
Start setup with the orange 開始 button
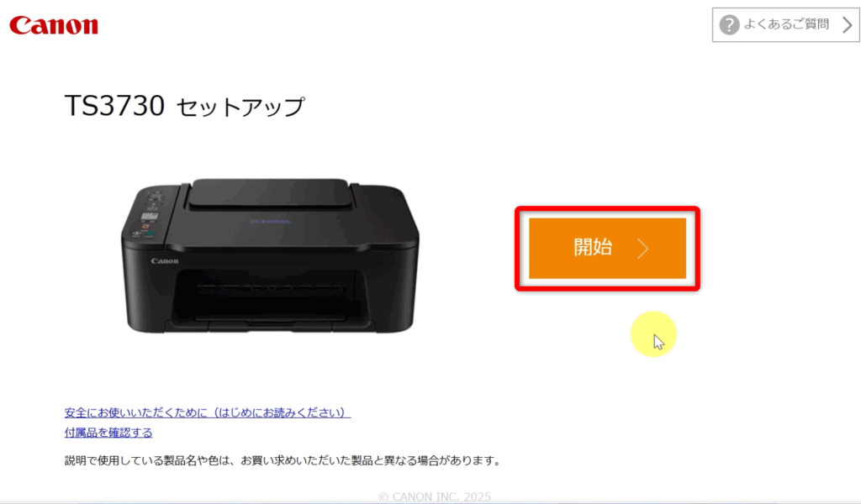click(x=607, y=249)
